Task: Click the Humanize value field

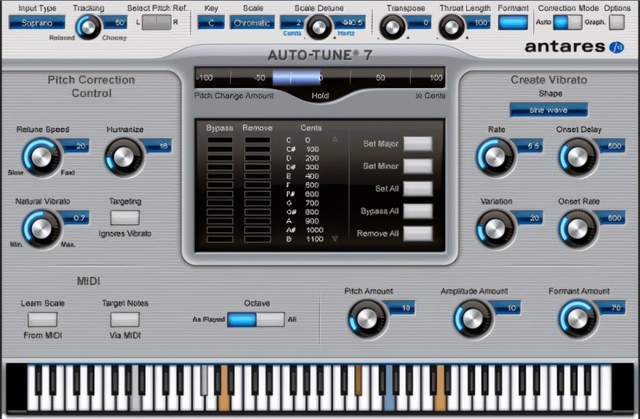Action: 158,146
